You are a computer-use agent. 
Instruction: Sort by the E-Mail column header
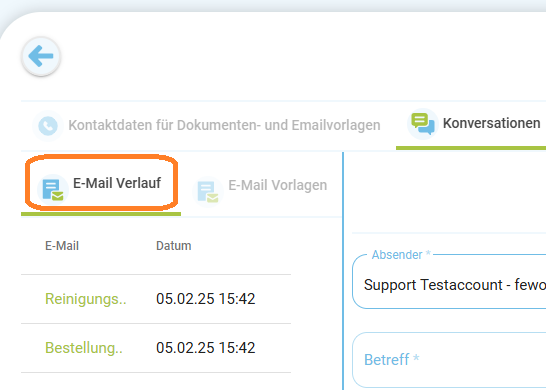[x=62, y=246]
